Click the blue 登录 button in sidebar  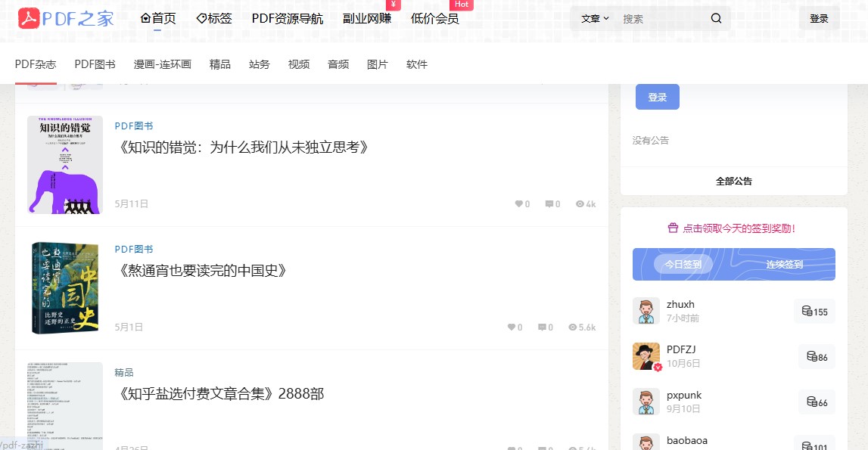(657, 97)
